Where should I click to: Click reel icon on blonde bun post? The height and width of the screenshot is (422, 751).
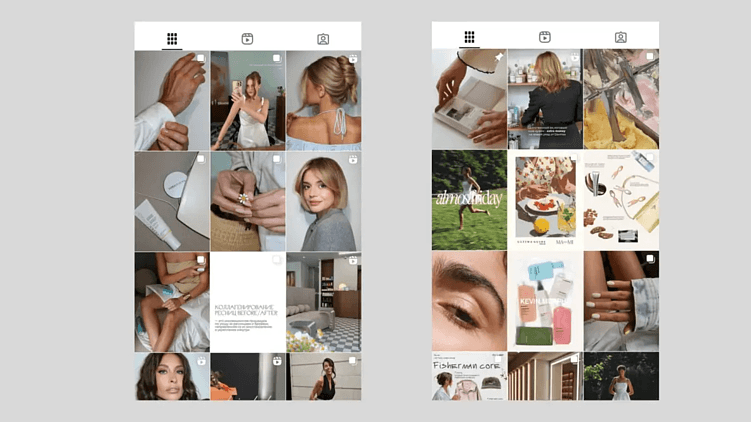353,58
